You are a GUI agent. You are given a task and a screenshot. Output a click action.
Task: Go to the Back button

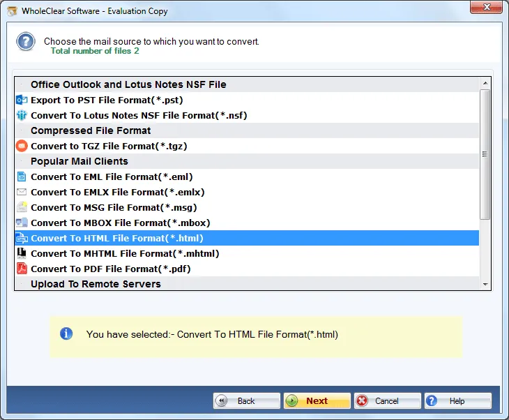click(x=246, y=401)
